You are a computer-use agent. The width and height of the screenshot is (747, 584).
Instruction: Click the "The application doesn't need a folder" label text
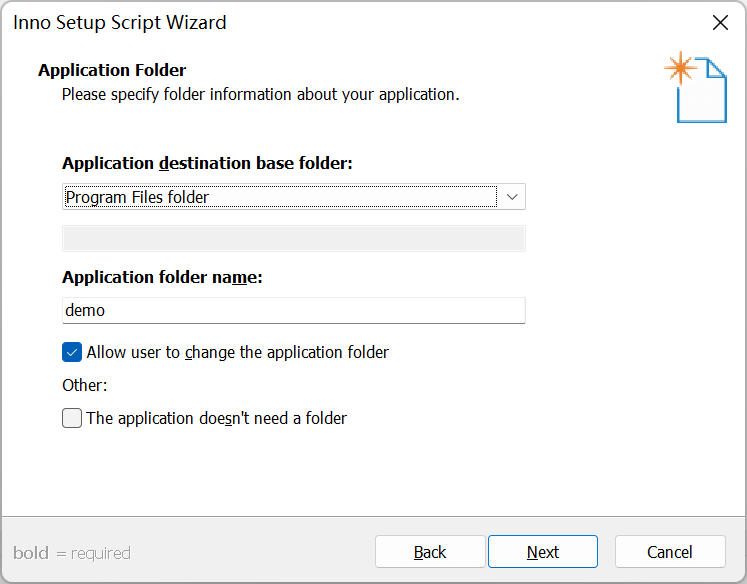coord(216,418)
